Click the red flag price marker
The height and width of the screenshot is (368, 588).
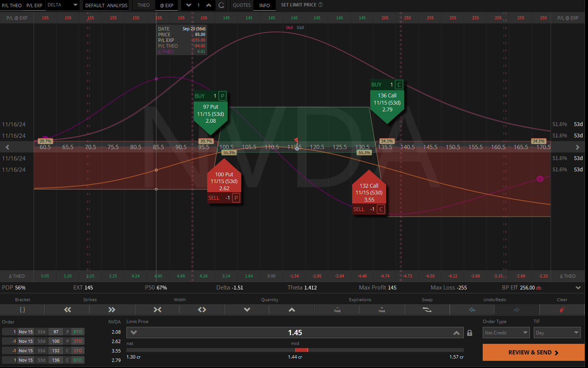[296, 140]
